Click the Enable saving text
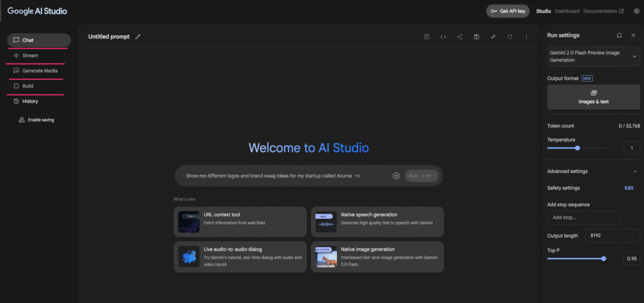The height and width of the screenshot is (303, 644). pyautogui.click(x=41, y=120)
